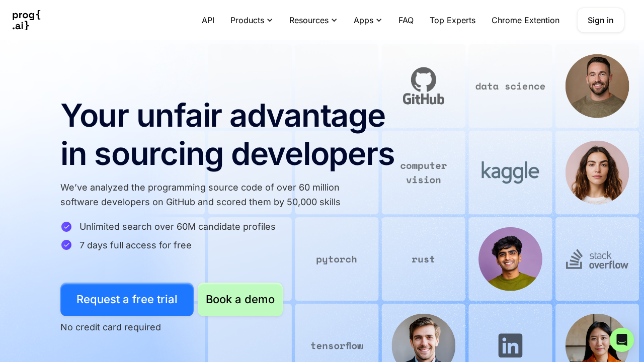Expand the Resources dropdown menu
This screenshot has width=644, height=362.
313,20
